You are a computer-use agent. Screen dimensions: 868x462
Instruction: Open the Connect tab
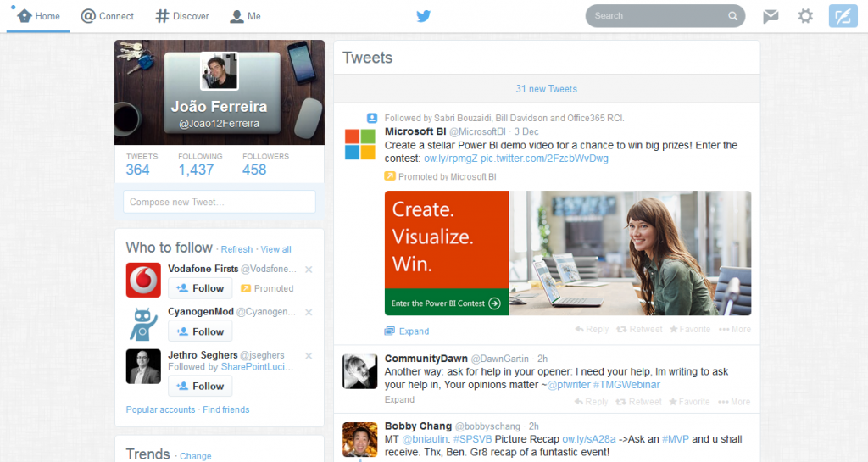tap(108, 16)
